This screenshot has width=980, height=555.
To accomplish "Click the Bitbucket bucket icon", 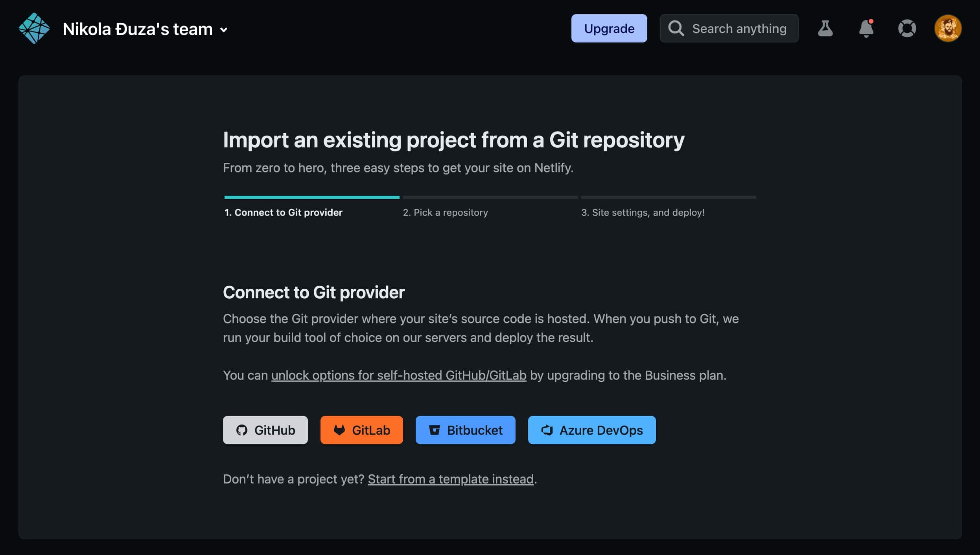I will click(435, 430).
